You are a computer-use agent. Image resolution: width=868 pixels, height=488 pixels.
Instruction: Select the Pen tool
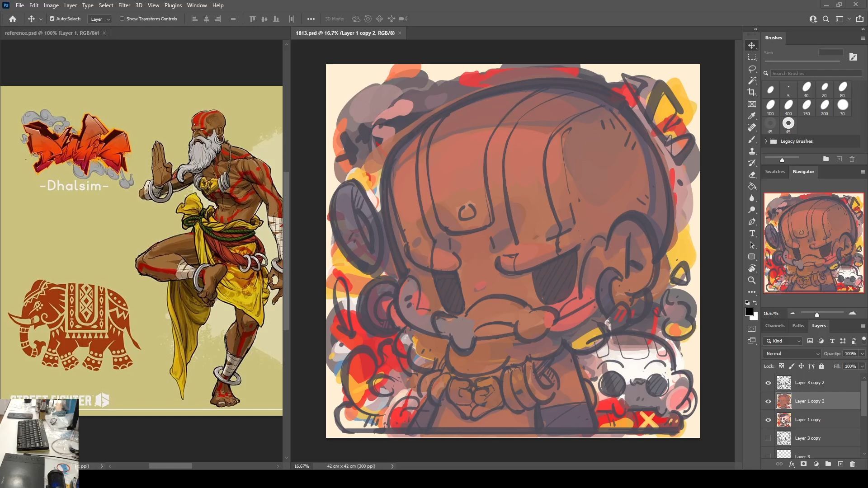click(752, 221)
